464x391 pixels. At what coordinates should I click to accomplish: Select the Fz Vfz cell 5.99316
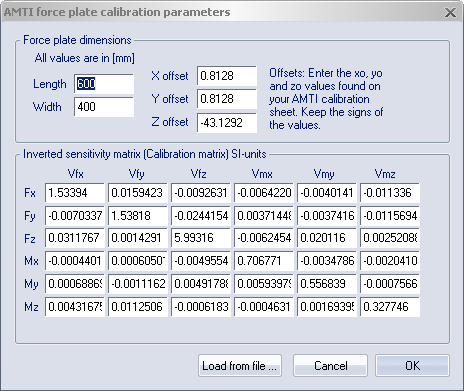point(201,238)
